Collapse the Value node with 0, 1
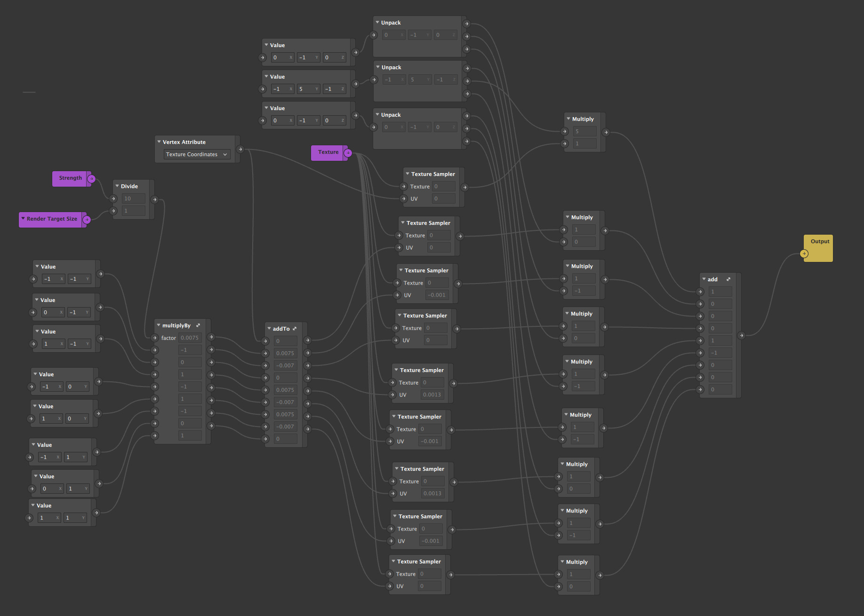 36,476
